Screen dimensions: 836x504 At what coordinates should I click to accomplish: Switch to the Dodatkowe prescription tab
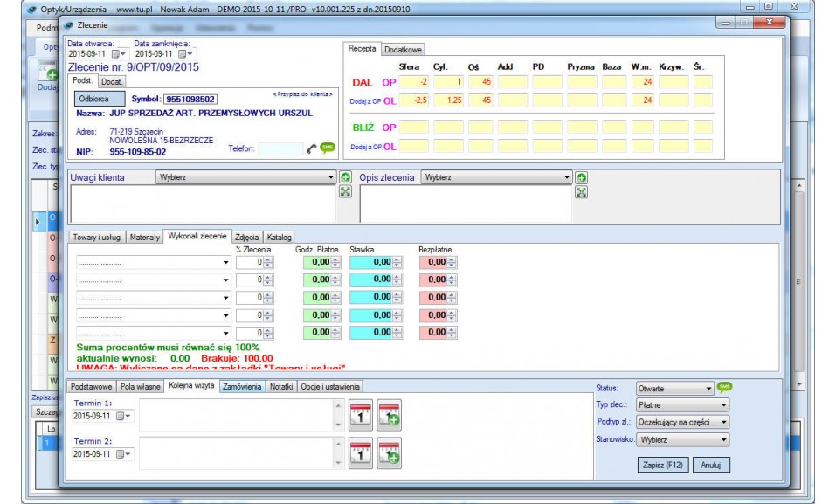[403, 49]
